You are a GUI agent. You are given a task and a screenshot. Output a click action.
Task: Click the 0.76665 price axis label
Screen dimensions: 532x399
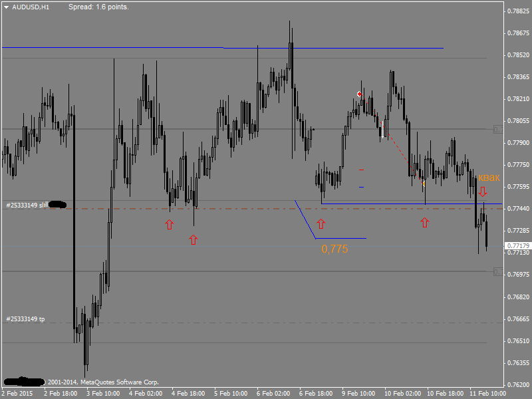(518, 319)
